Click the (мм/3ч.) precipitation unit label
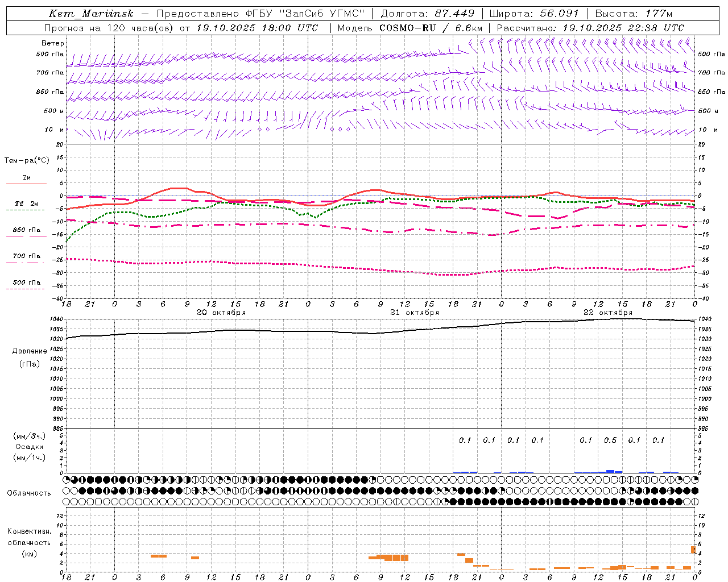The image size is (728, 582). tap(30, 436)
